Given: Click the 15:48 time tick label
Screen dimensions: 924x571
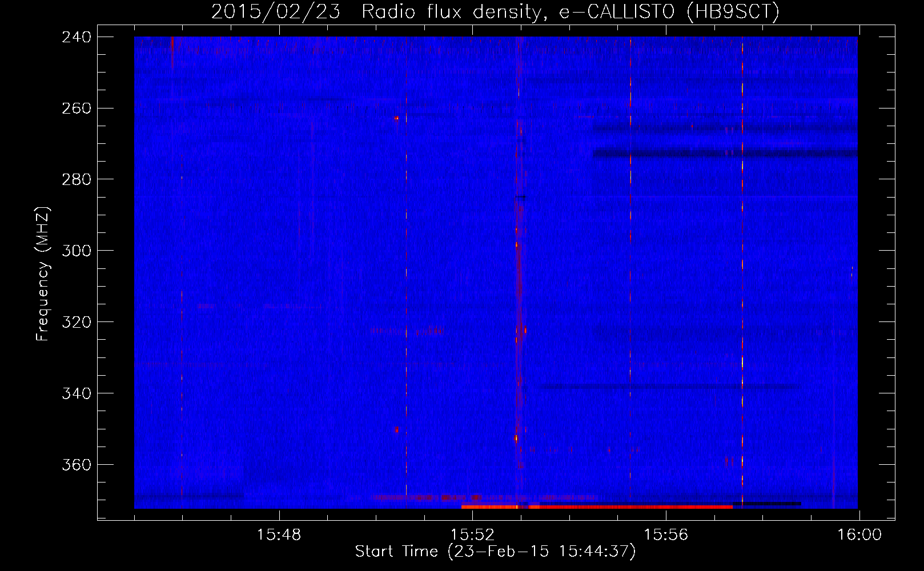Looking at the screenshot, I should click(x=279, y=535).
